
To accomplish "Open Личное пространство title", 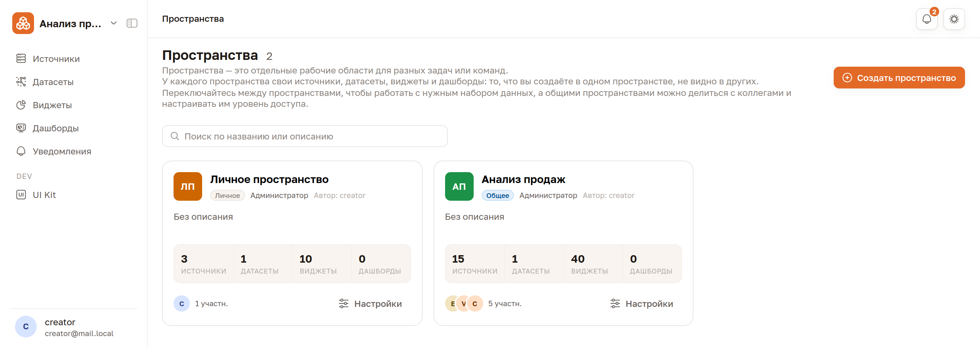I will coord(269,179).
